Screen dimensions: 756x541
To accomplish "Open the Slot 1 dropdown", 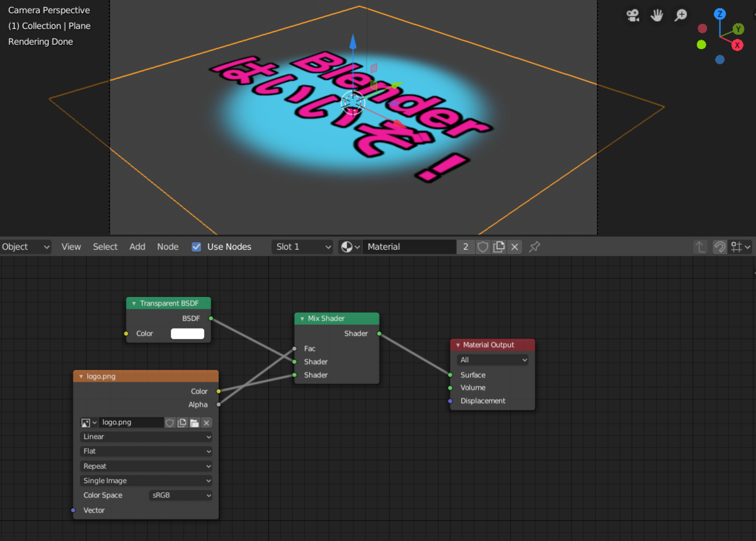I will [302, 247].
